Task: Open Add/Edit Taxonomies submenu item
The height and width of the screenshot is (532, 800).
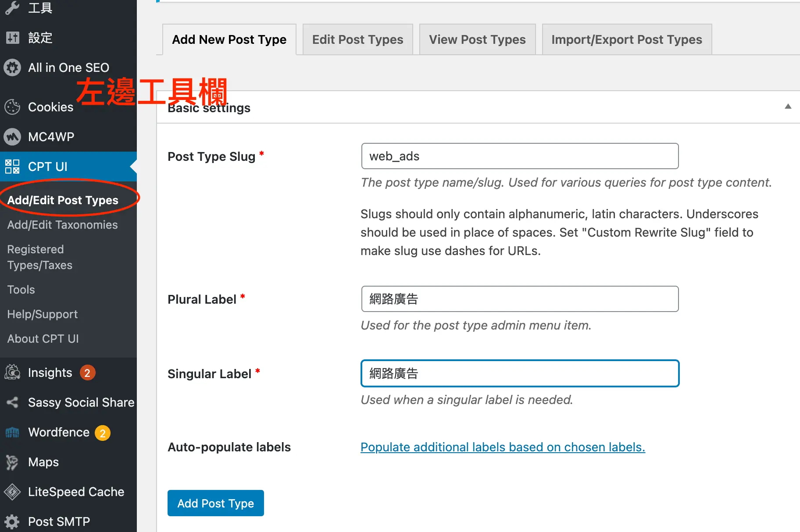Action: [62, 224]
